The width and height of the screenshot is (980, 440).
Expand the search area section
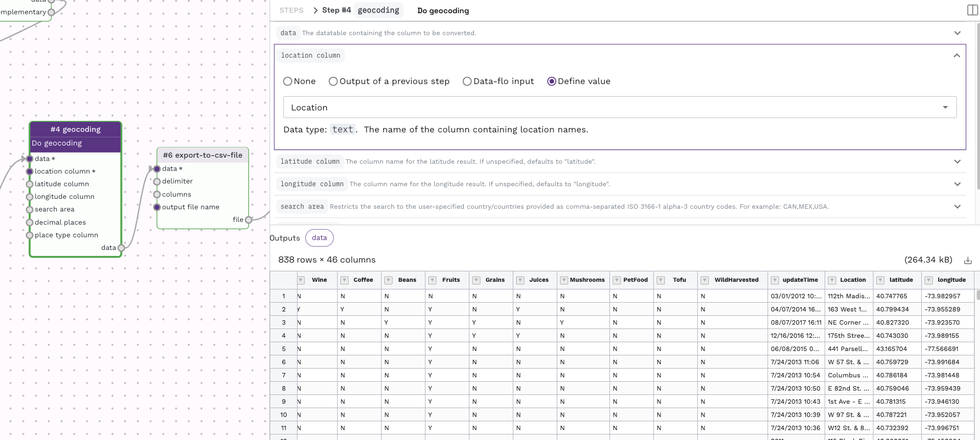pos(957,207)
